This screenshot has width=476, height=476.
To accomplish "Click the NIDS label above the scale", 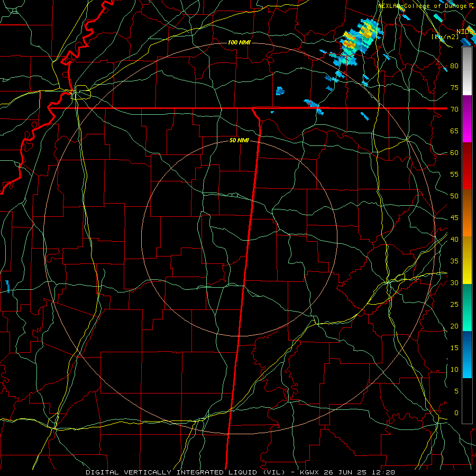I will click(x=465, y=31).
